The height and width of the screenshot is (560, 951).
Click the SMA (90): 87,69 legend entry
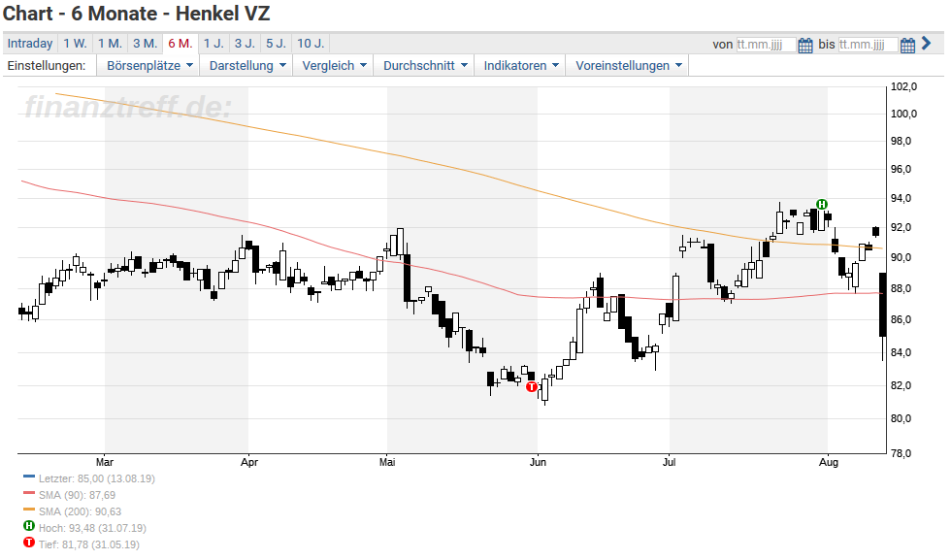tap(77, 495)
